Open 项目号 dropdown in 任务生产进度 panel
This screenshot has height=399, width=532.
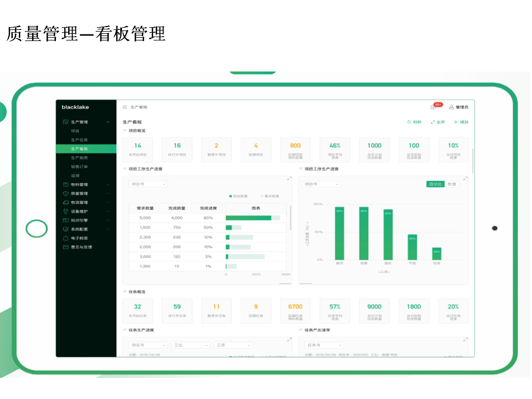(x=149, y=345)
